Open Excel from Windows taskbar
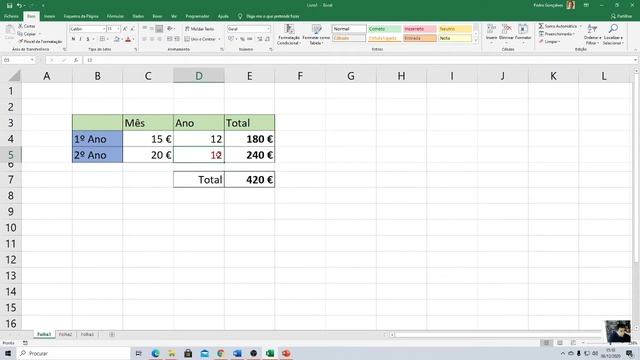Viewport: 640px width, 360px height. pos(270,353)
